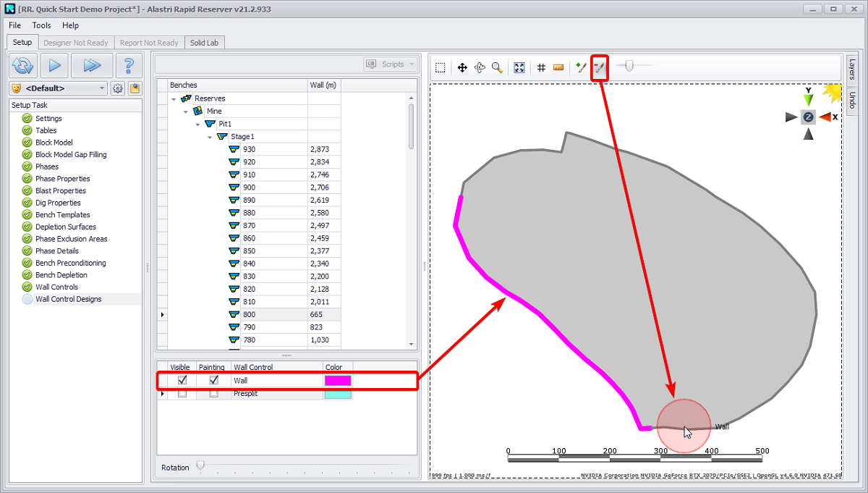This screenshot has height=493, width=868.
Task: Click the magnifier zoom tool
Action: coord(497,68)
